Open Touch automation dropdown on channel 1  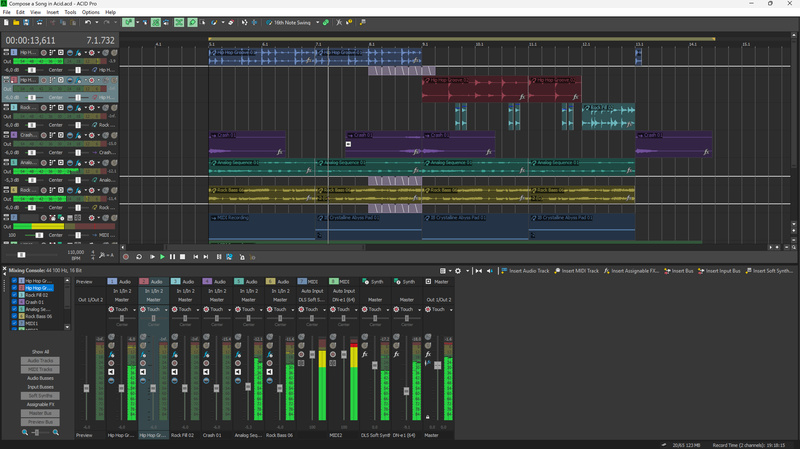[x=134, y=310]
